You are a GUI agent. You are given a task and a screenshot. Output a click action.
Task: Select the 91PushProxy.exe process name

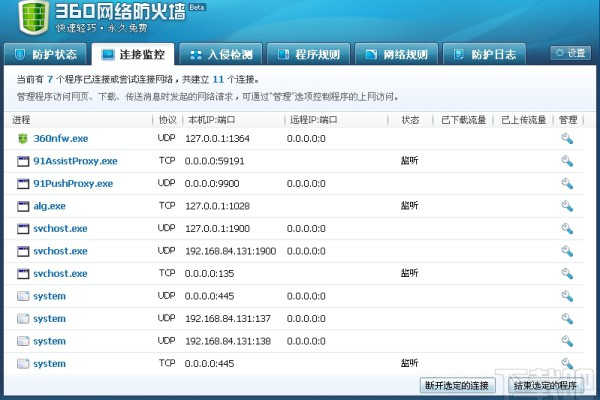click(x=73, y=184)
